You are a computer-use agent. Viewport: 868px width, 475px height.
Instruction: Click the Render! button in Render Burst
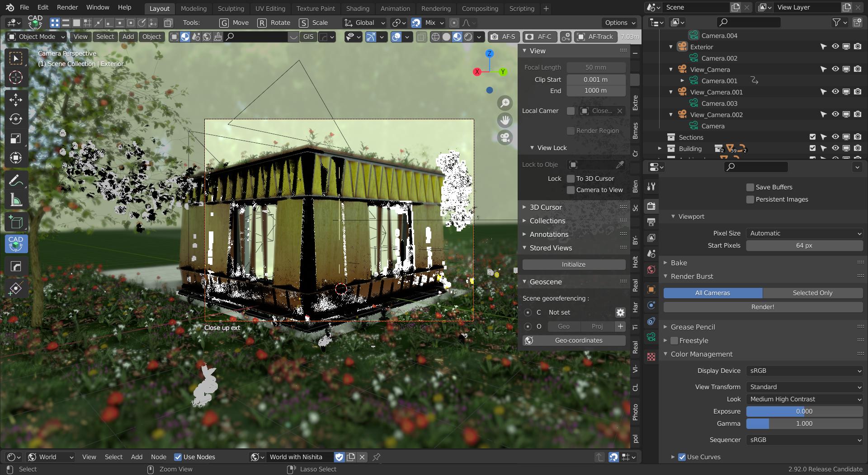pos(763,307)
